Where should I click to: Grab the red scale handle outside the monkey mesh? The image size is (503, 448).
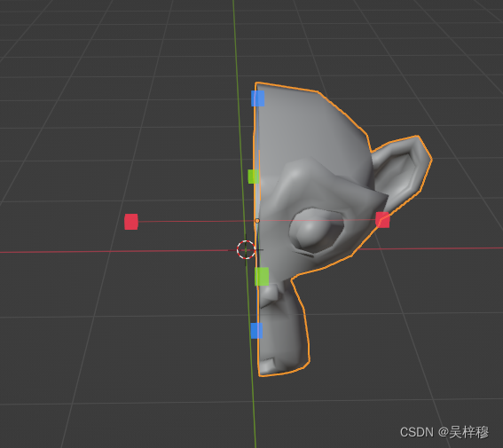click(x=131, y=222)
